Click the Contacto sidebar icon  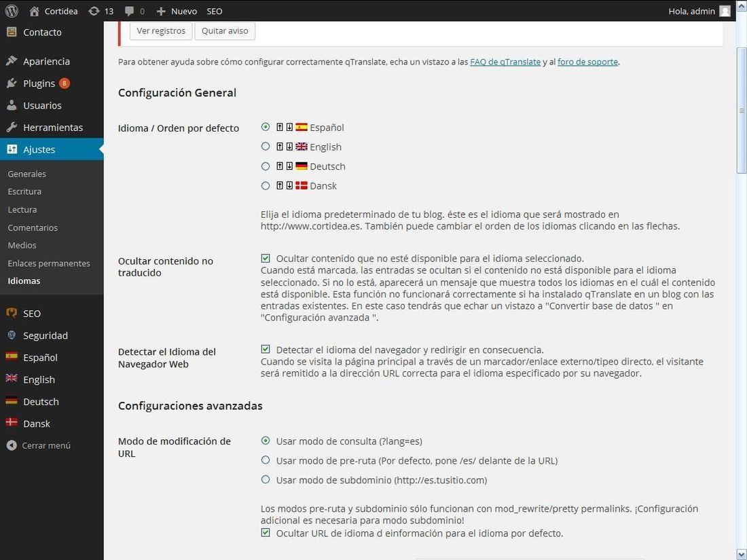tap(12, 32)
